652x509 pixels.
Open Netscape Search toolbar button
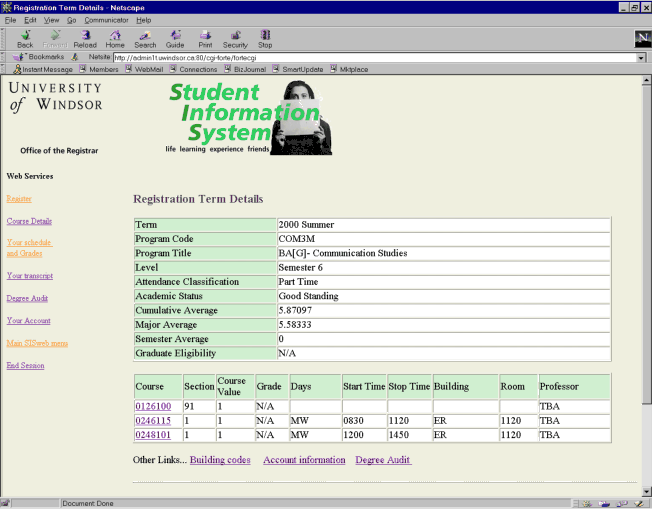pos(145,38)
